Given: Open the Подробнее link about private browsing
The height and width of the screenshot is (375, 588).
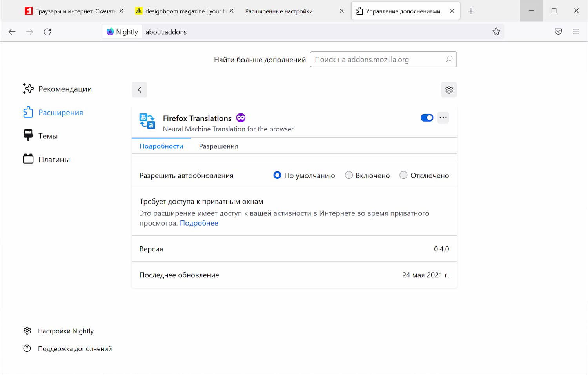Looking at the screenshot, I should point(199,223).
